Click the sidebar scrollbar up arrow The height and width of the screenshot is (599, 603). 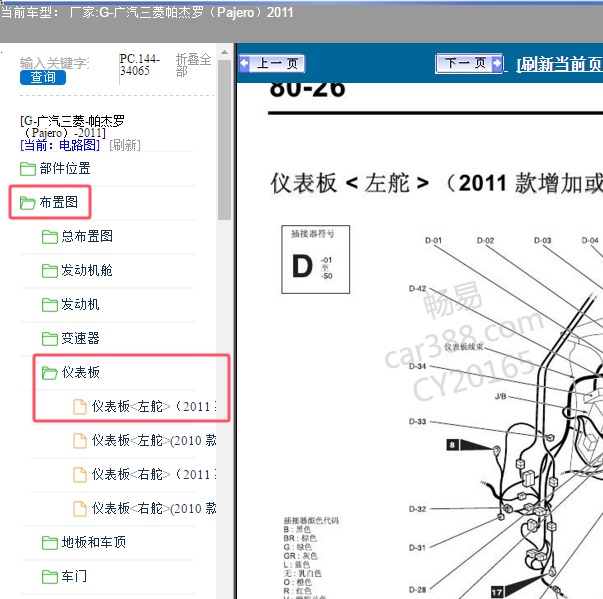click(224, 52)
